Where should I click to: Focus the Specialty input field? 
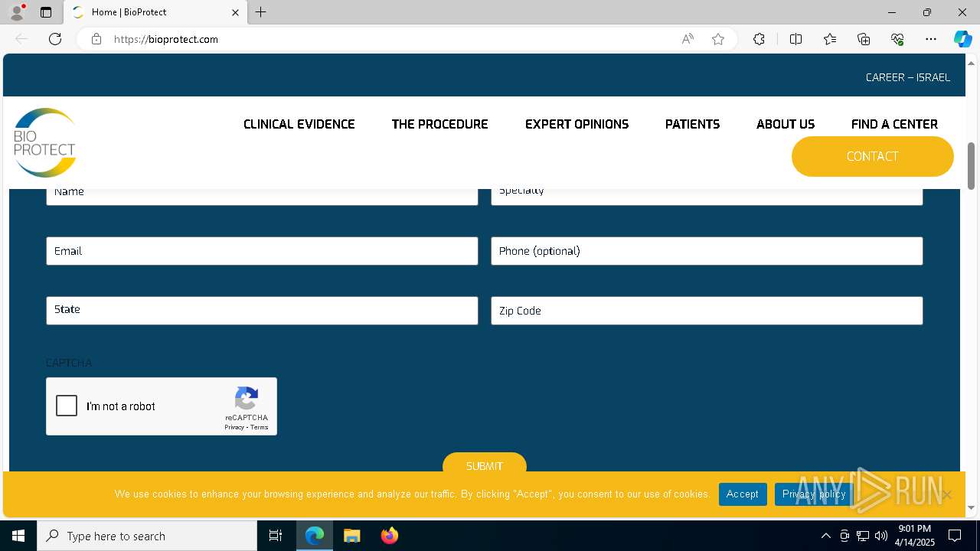pyautogui.click(x=707, y=196)
